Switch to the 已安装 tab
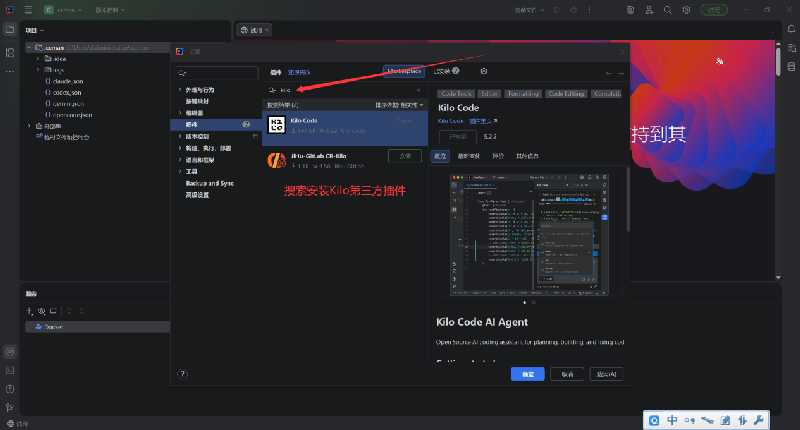Screen dimensions: 800x430 (444, 72)
